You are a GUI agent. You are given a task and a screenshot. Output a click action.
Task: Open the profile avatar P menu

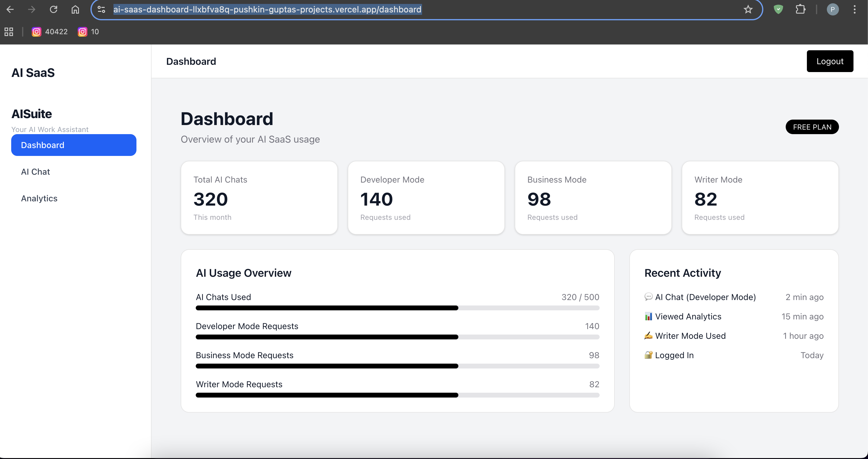(833, 9)
